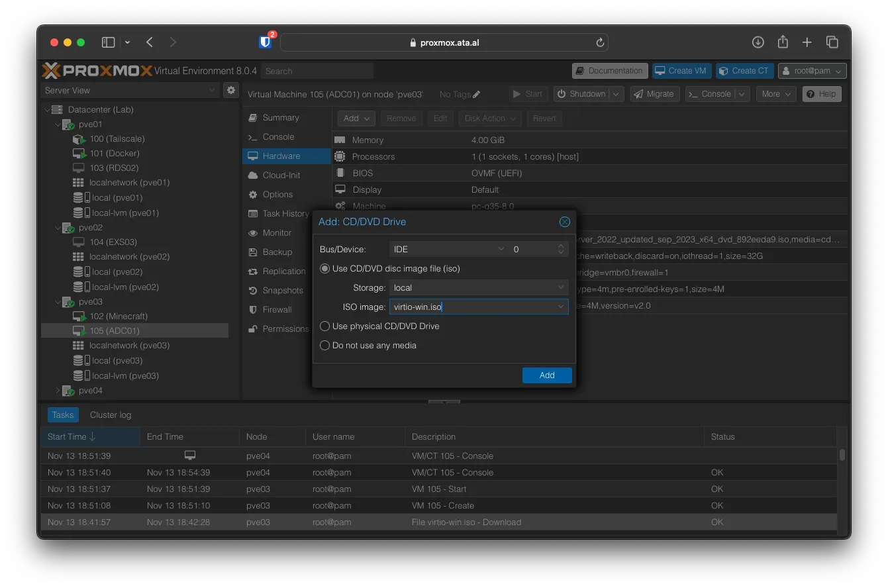This screenshot has width=888, height=588.
Task: Open root@pam user menu
Action: coord(813,71)
